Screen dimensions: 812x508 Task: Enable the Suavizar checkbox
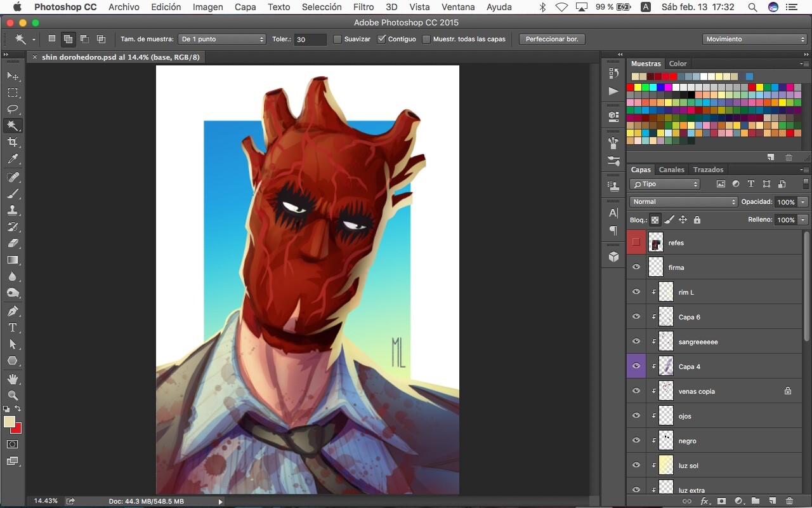tap(337, 39)
